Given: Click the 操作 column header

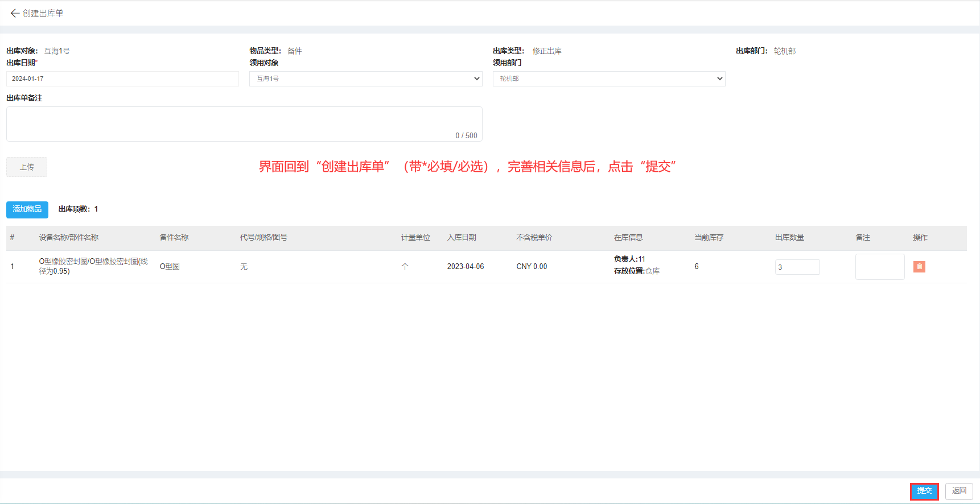Looking at the screenshot, I should [920, 238].
